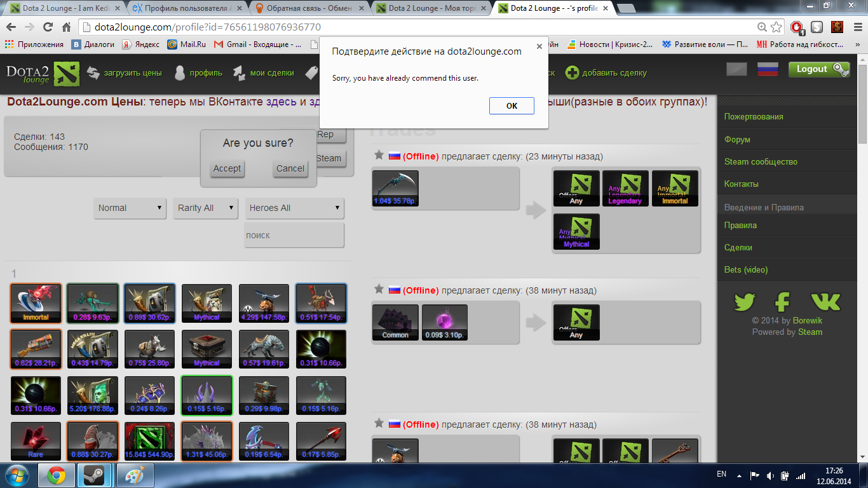The width and height of the screenshot is (868, 488).
Task: Click the scythe item priced 1.04$ 35.78р.
Action: click(395, 188)
